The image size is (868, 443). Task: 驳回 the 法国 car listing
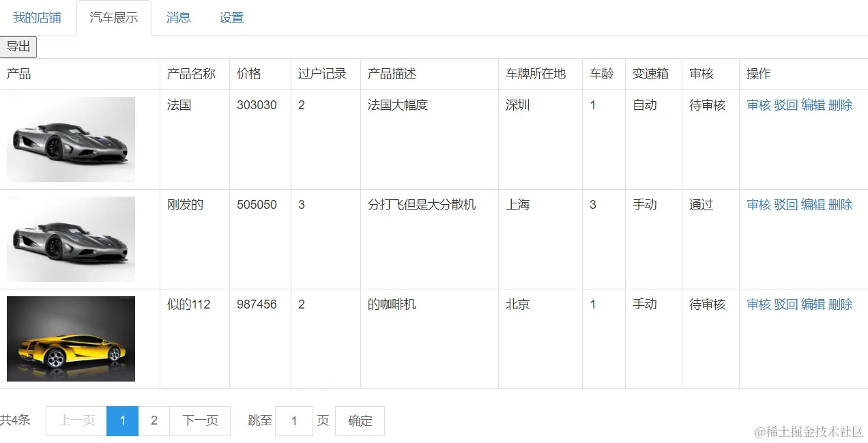point(786,105)
